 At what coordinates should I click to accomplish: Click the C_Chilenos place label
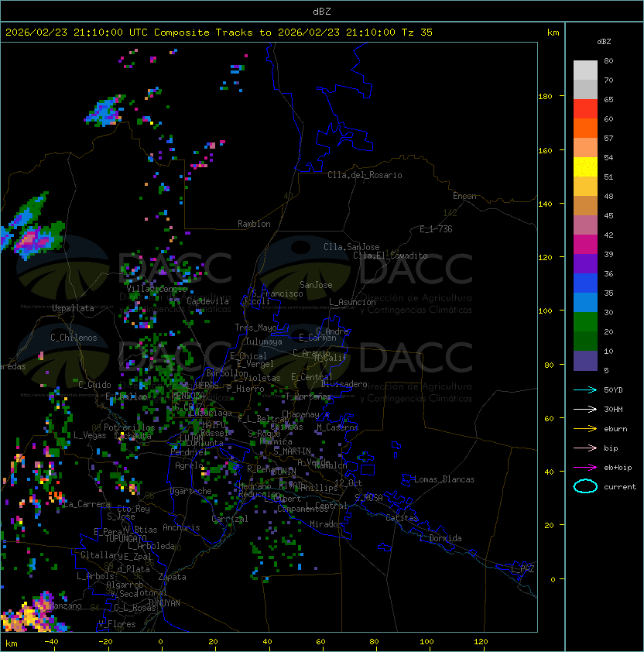pyautogui.click(x=74, y=338)
